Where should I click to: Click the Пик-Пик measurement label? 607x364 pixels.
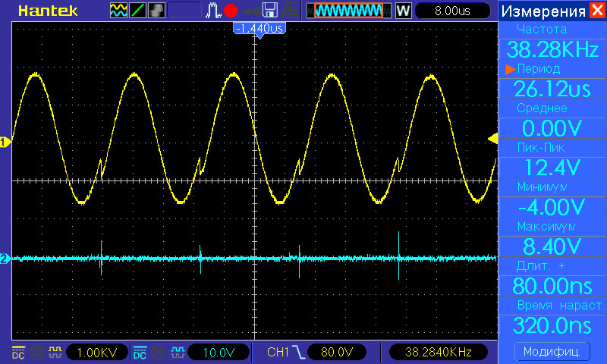coord(541,147)
